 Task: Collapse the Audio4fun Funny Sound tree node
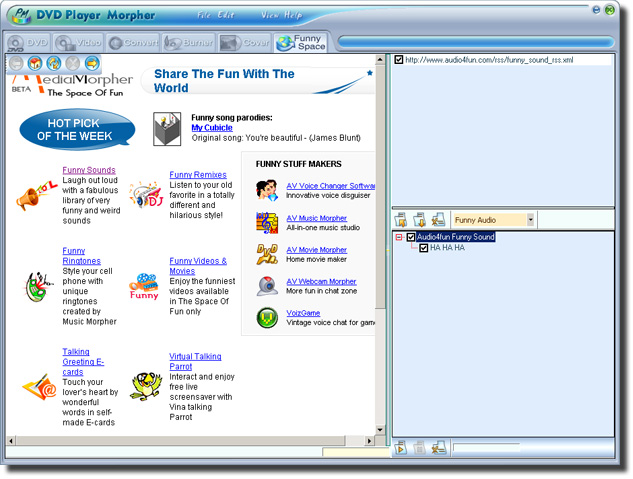[399, 237]
